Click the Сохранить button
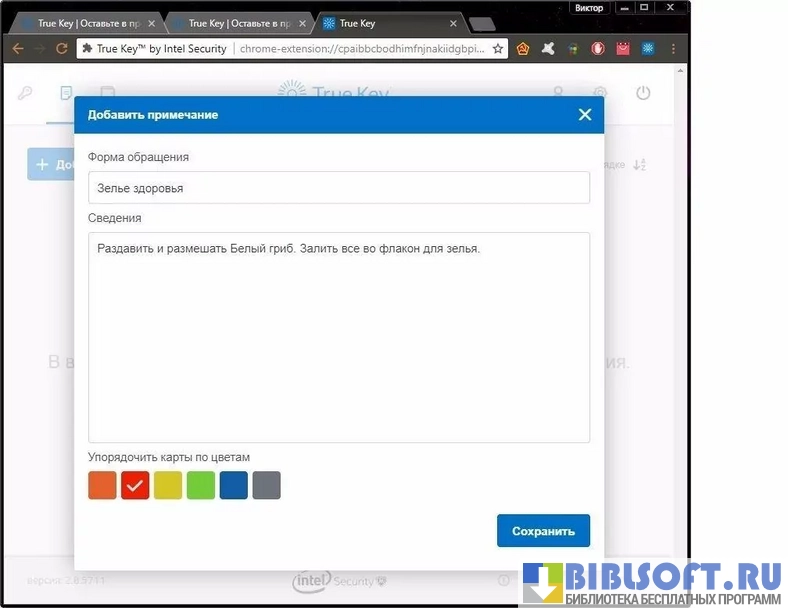The width and height of the screenshot is (788, 608). [x=543, y=531]
